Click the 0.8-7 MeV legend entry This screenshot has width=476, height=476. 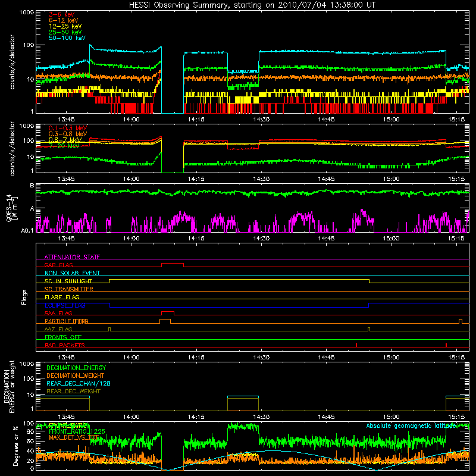65,140
